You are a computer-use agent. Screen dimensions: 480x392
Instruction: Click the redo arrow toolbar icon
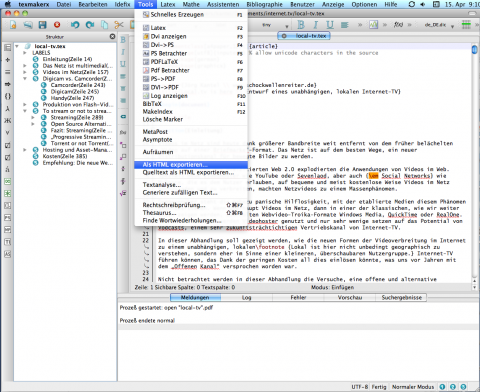pyautogui.click(x=90, y=25)
